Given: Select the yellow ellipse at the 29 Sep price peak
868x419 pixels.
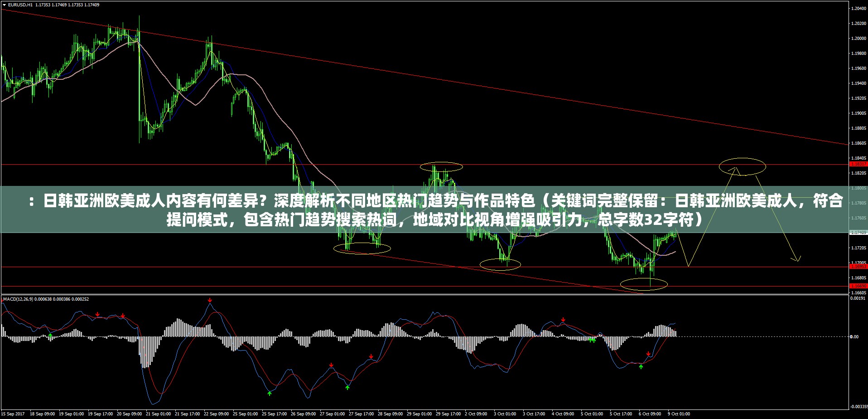Looking at the screenshot, I should click(x=441, y=166).
